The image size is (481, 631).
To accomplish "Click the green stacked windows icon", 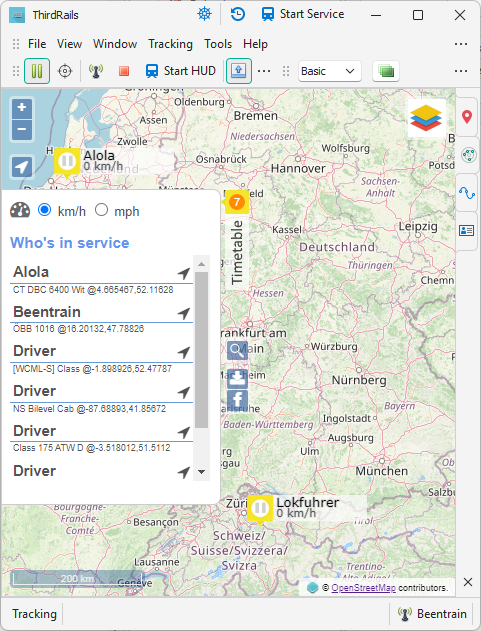I will coord(386,71).
